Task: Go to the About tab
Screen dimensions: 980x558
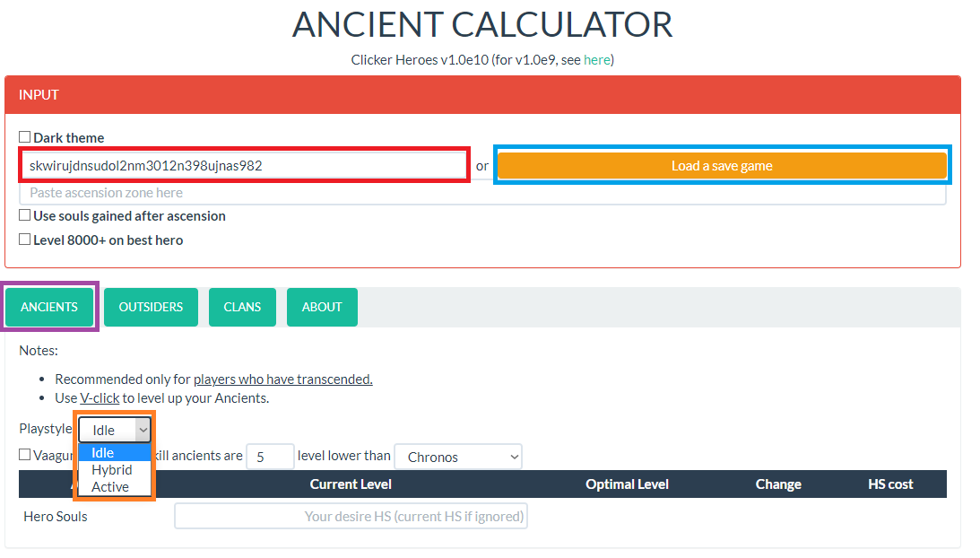Action: [322, 307]
